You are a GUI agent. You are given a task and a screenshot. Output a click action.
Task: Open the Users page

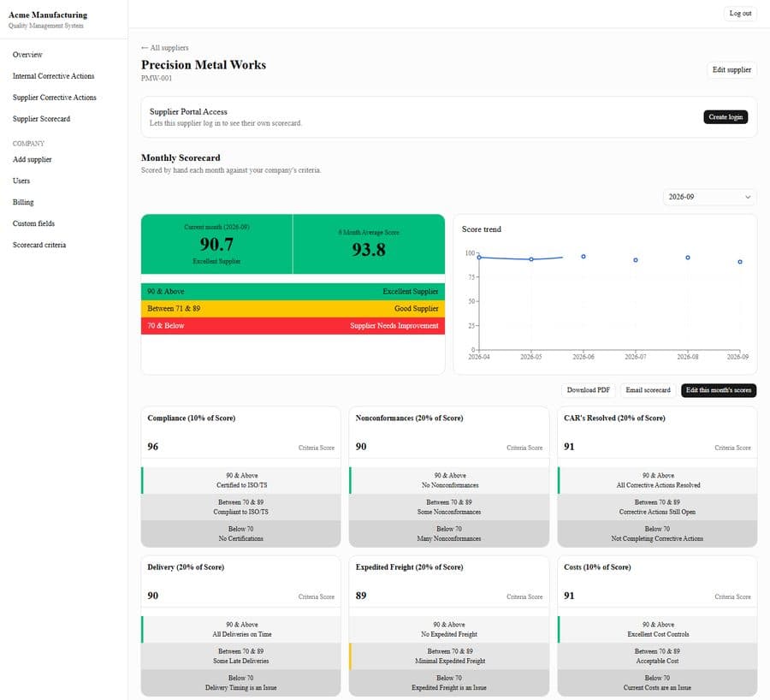coord(21,181)
